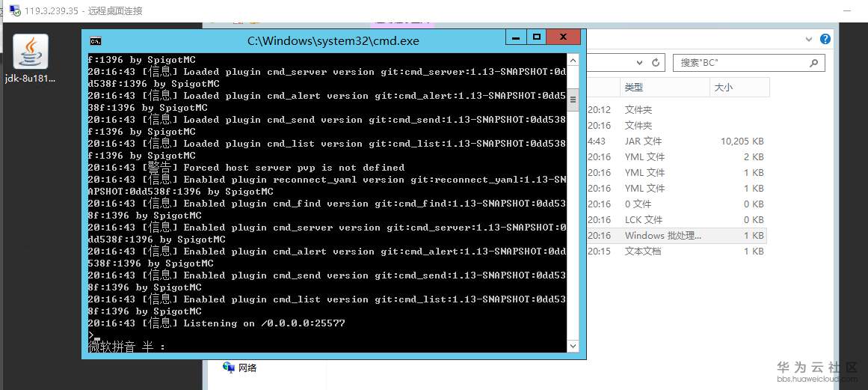This screenshot has width=868, height=390.
Task: Select the LCK 文件 row in Explorer
Action: click(677, 219)
